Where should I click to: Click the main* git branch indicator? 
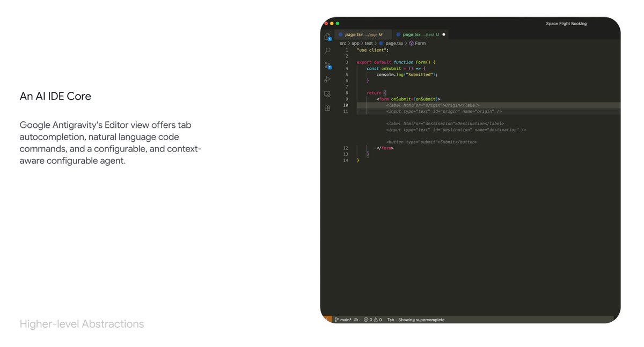pos(342,320)
